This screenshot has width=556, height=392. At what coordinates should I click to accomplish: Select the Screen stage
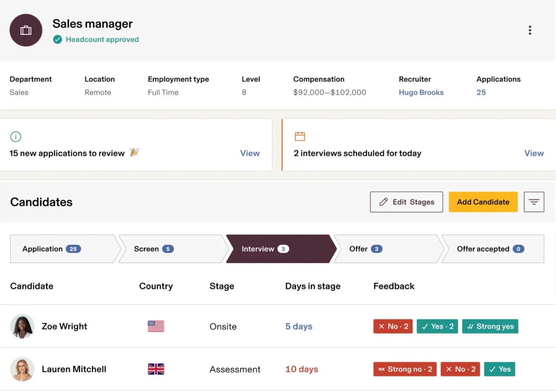tap(153, 249)
